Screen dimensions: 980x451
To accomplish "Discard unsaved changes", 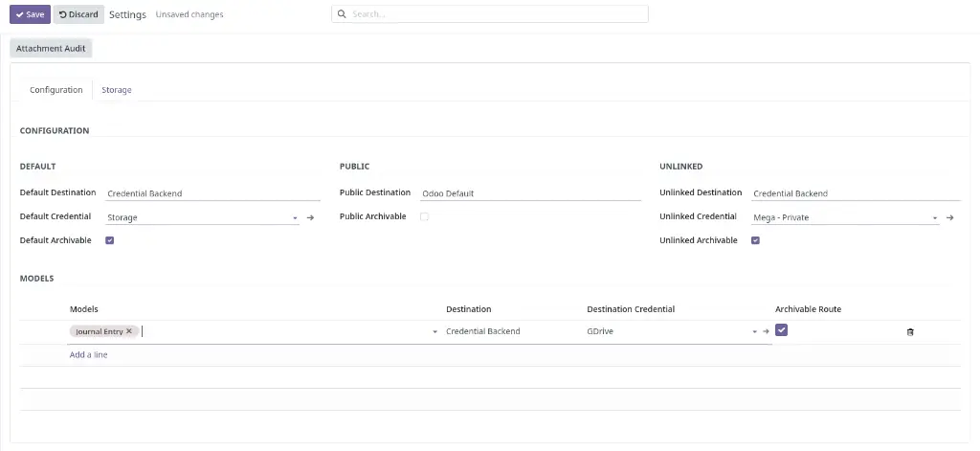I will point(78,14).
